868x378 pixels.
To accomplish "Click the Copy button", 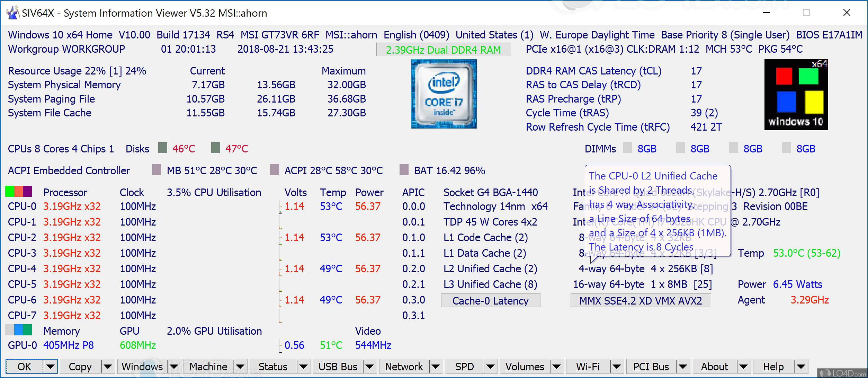I will (x=81, y=367).
